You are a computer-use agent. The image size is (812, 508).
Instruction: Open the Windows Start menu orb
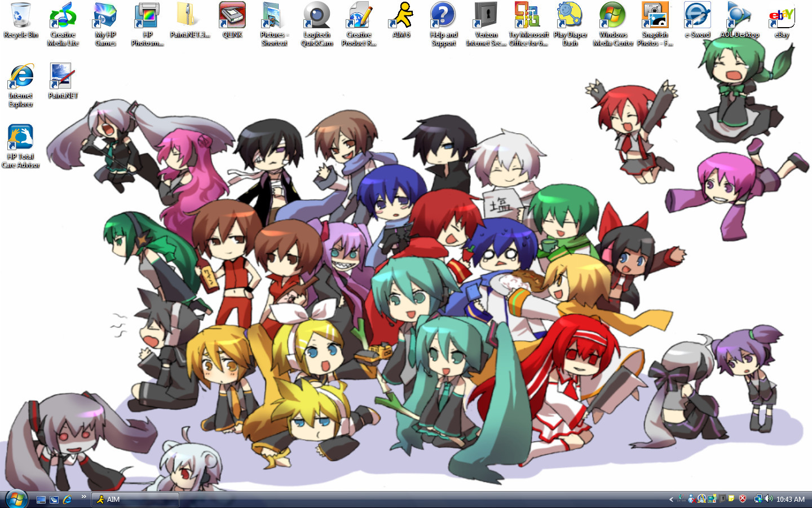tap(16, 499)
